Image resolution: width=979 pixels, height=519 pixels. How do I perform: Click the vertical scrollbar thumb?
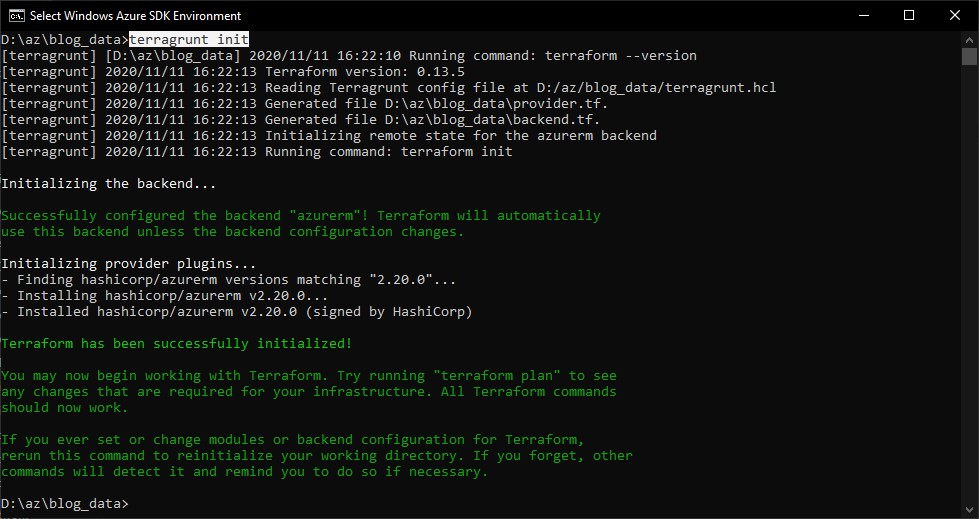coord(969,56)
